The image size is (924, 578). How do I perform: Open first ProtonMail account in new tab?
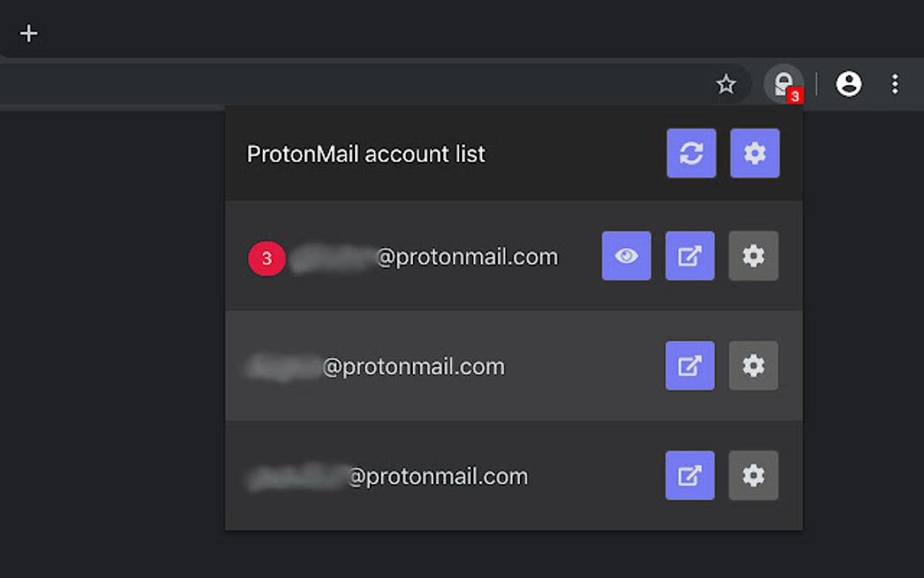point(689,256)
